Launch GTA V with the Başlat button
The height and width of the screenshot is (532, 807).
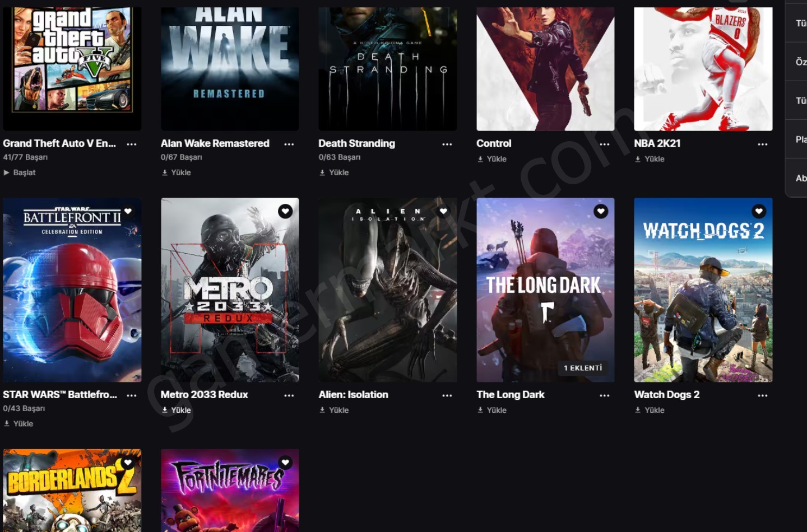pos(20,172)
